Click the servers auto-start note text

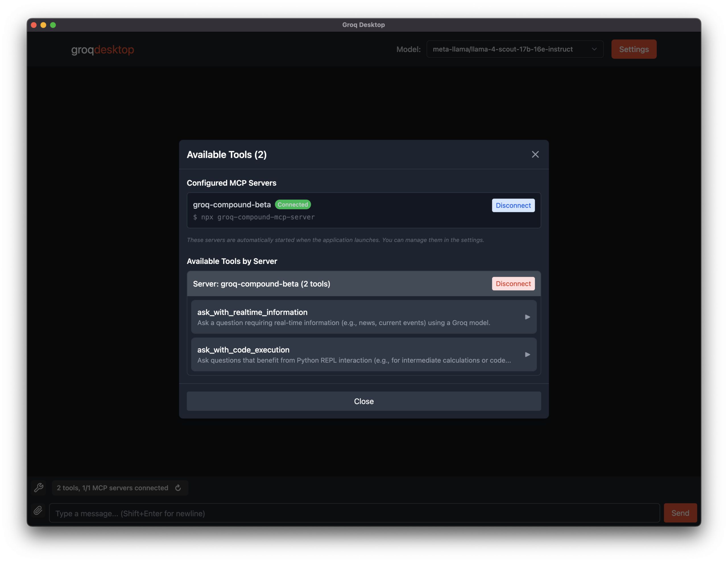(335, 240)
